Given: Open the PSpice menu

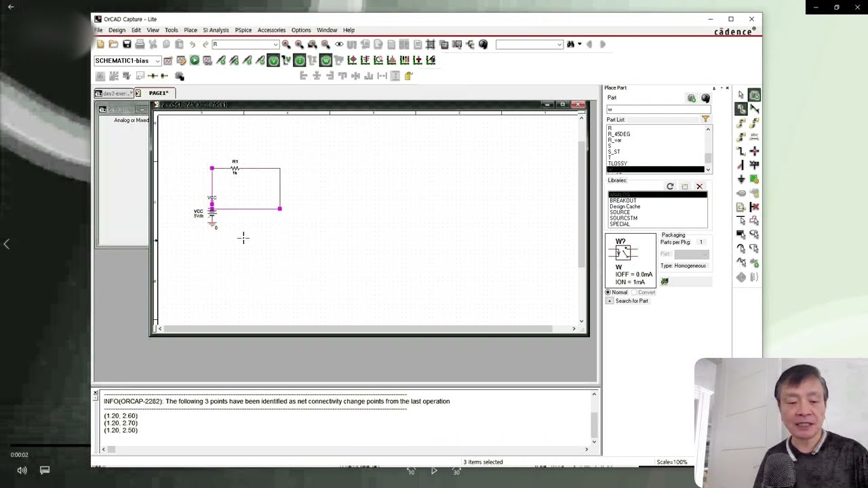Looking at the screenshot, I should [x=243, y=30].
